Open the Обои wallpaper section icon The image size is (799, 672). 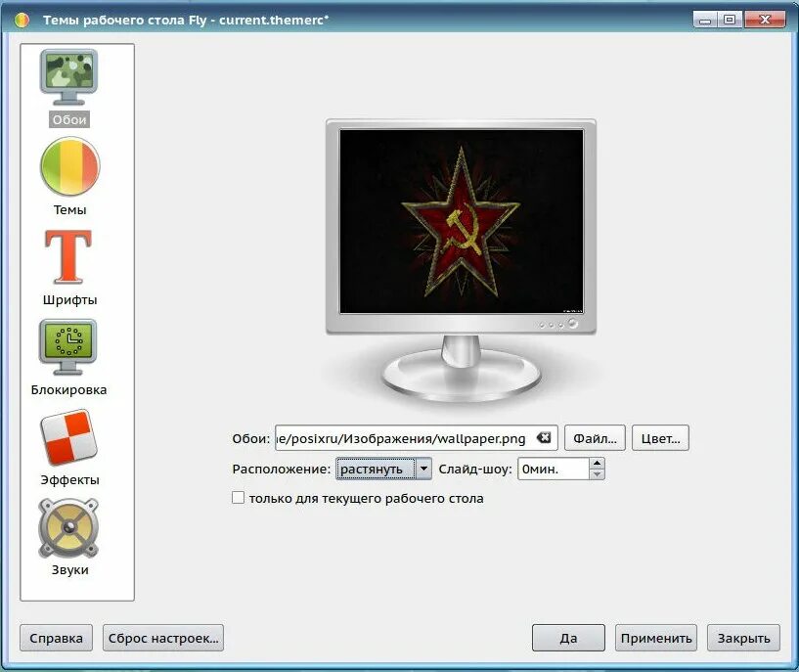point(69,77)
